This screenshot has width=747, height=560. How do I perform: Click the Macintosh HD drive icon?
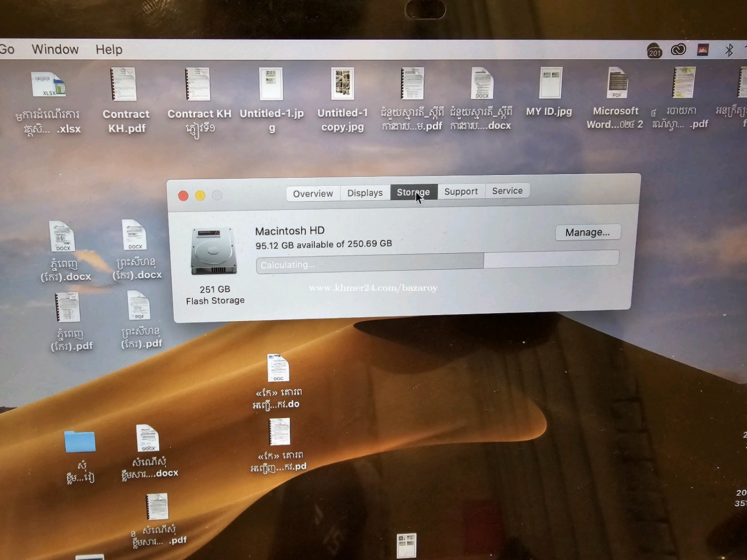[214, 251]
